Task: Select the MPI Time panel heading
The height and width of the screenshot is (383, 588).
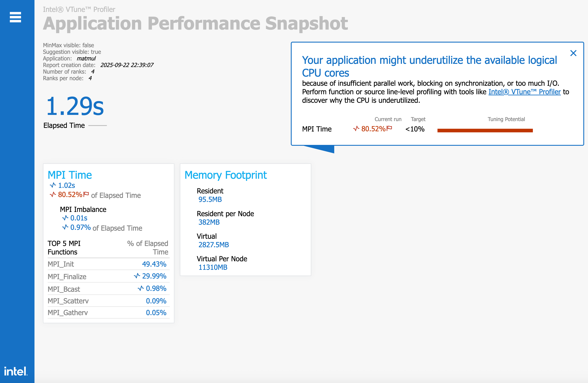Action: pyautogui.click(x=70, y=175)
